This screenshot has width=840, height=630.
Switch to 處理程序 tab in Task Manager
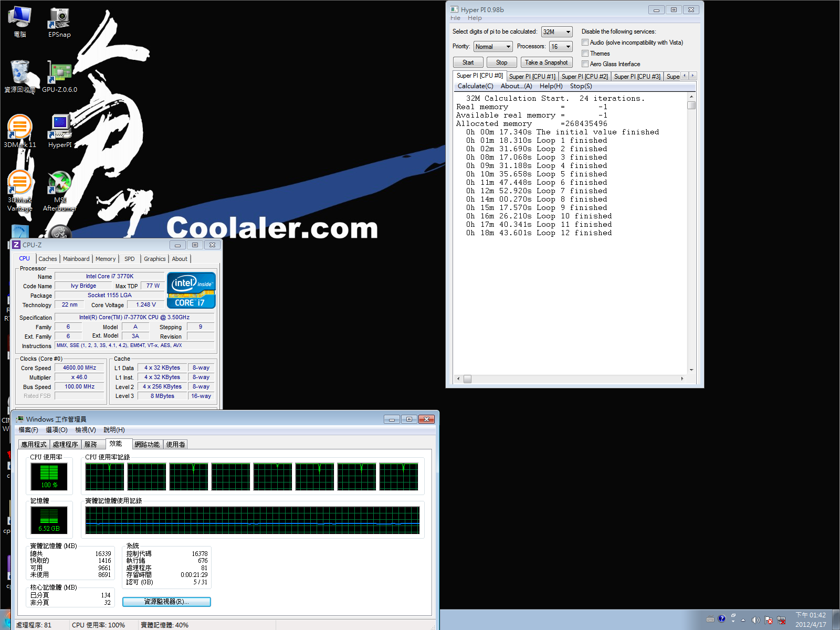(x=66, y=444)
